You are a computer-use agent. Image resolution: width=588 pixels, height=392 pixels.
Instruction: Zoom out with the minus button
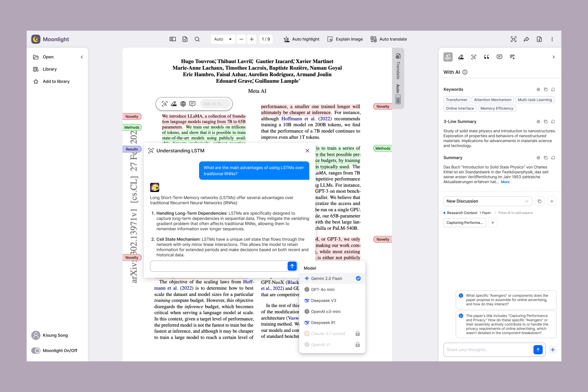(241, 39)
